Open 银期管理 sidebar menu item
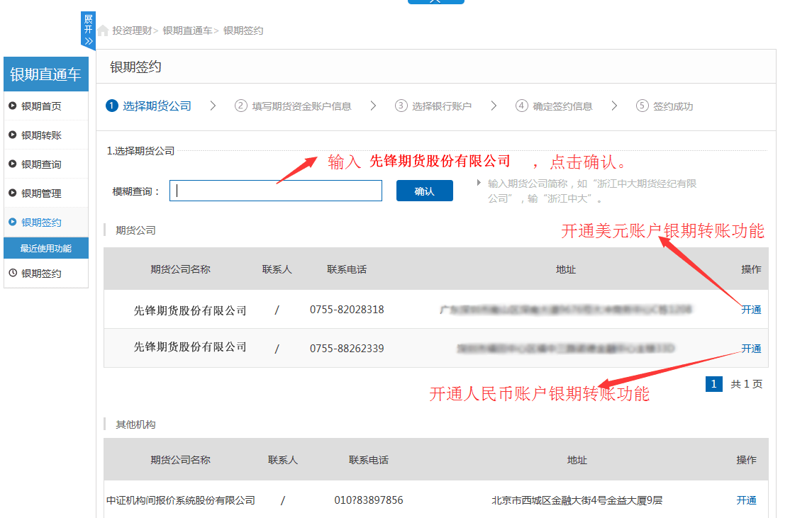This screenshot has width=812, height=518. (41, 193)
